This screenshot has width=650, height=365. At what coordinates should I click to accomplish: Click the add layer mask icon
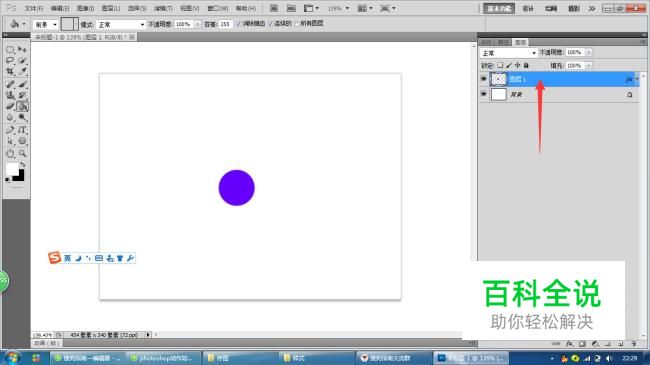tap(582, 344)
